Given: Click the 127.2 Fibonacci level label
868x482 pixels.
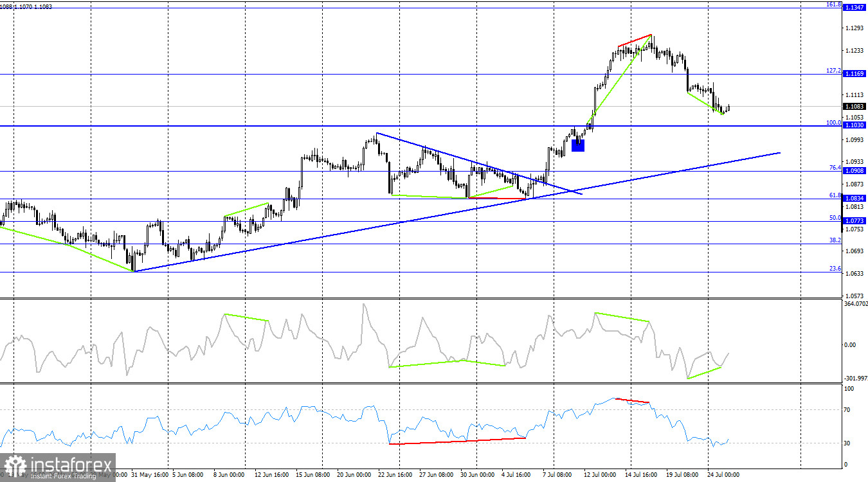Looking at the screenshot, I should click(x=833, y=71).
